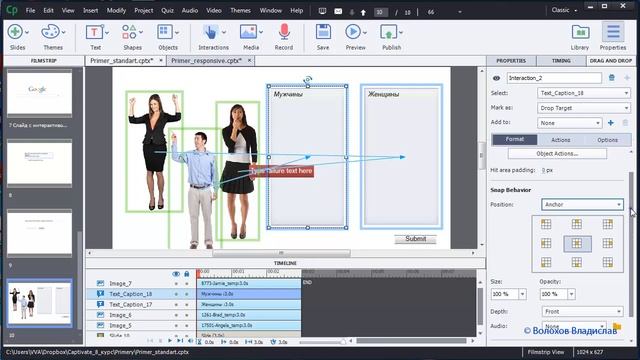640x360 pixels.
Task: Click the Object Actions button
Action: [x=557, y=153]
